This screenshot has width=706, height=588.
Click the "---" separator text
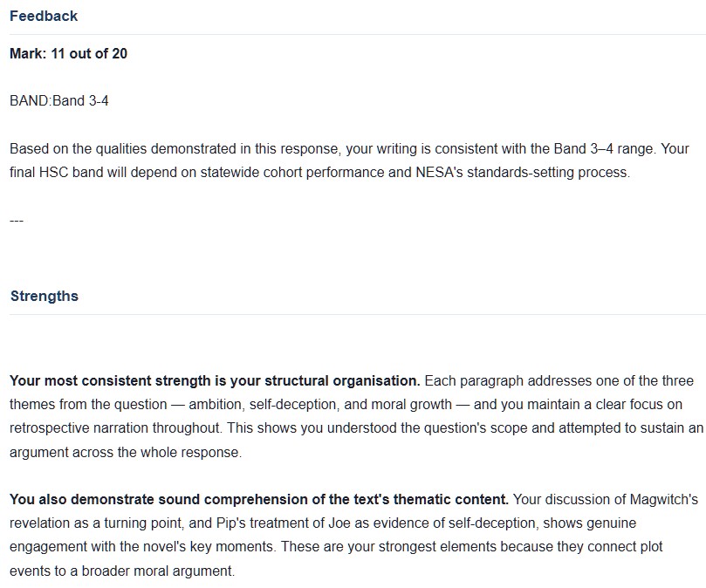pyautogui.click(x=17, y=221)
